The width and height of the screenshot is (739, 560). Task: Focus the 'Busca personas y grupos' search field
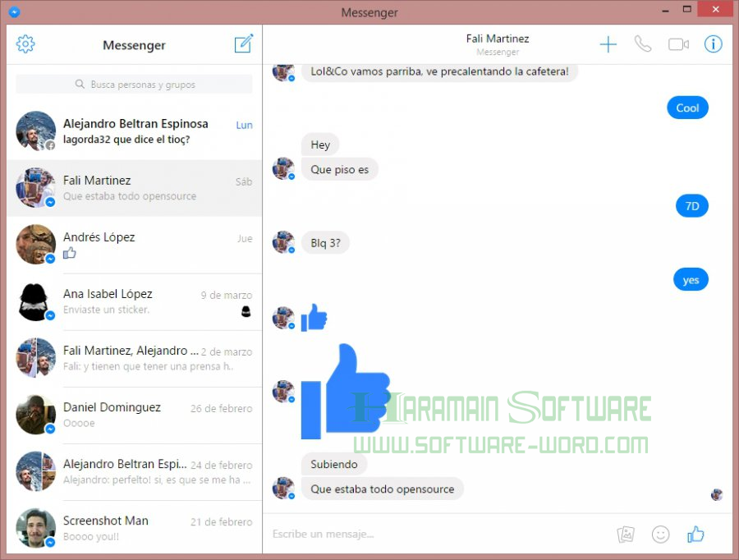135,84
